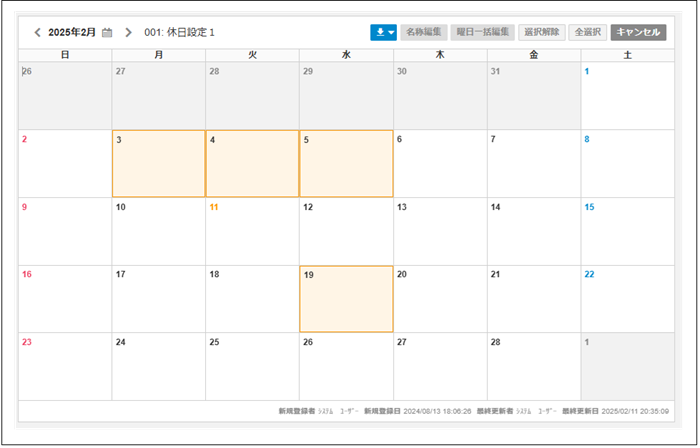Click the 新規登録日 2024/08/13 timestamp

pos(417,411)
